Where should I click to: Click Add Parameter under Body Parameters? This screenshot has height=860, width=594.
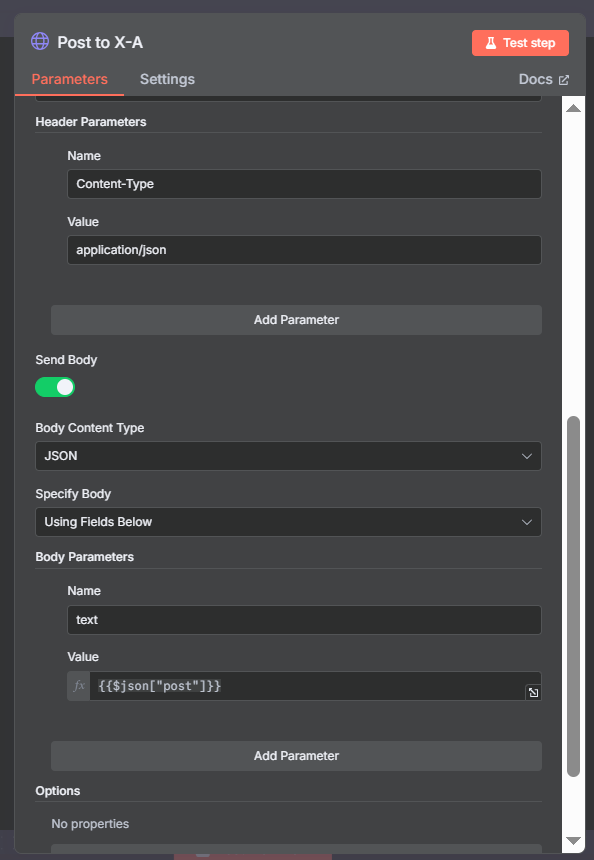296,756
